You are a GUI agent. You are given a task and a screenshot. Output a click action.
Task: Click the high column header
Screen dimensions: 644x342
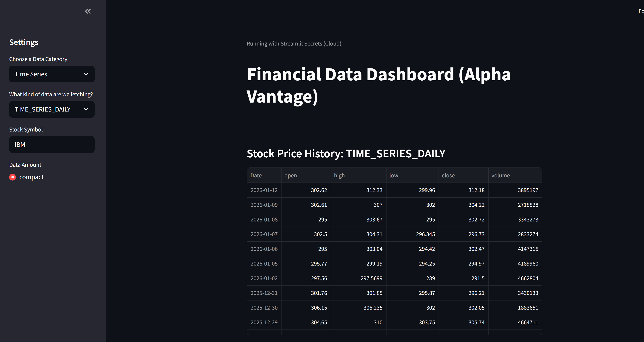(358, 175)
